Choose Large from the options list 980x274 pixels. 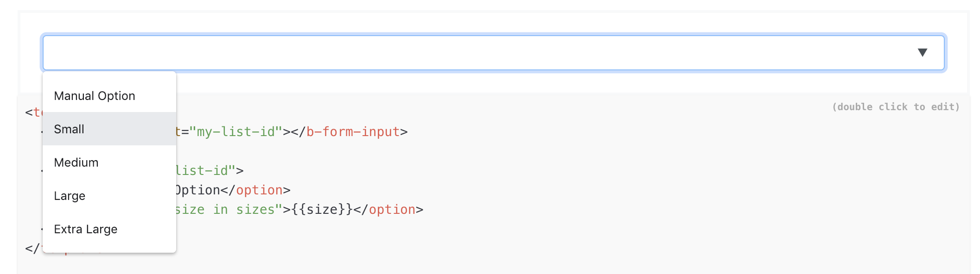[x=70, y=195]
